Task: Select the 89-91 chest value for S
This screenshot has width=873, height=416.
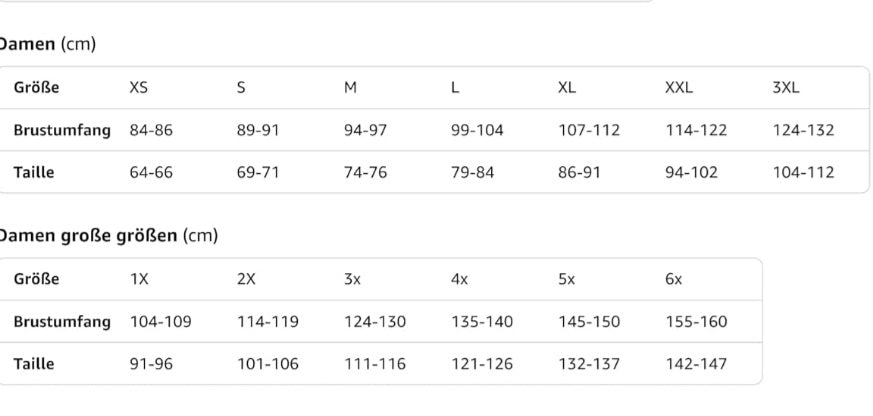Action: [258, 130]
